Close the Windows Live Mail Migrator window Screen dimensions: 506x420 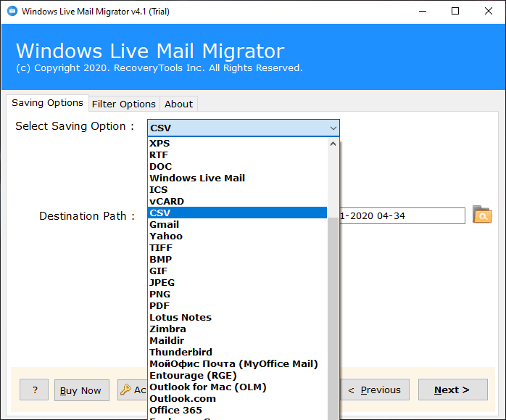coord(489,12)
